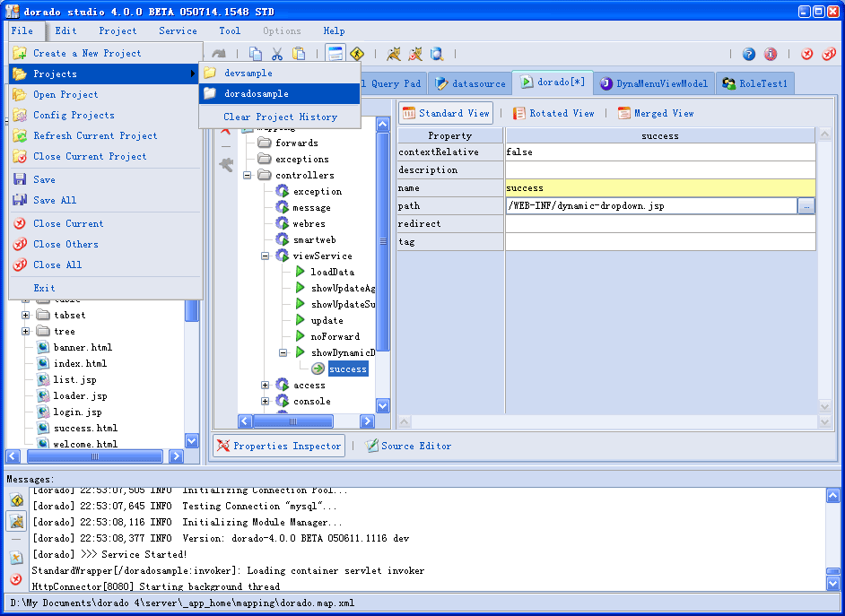Viewport: 845px width, 616px height.
Task: Click the magnifier search toolbar icon
Action: pos(436,53)
